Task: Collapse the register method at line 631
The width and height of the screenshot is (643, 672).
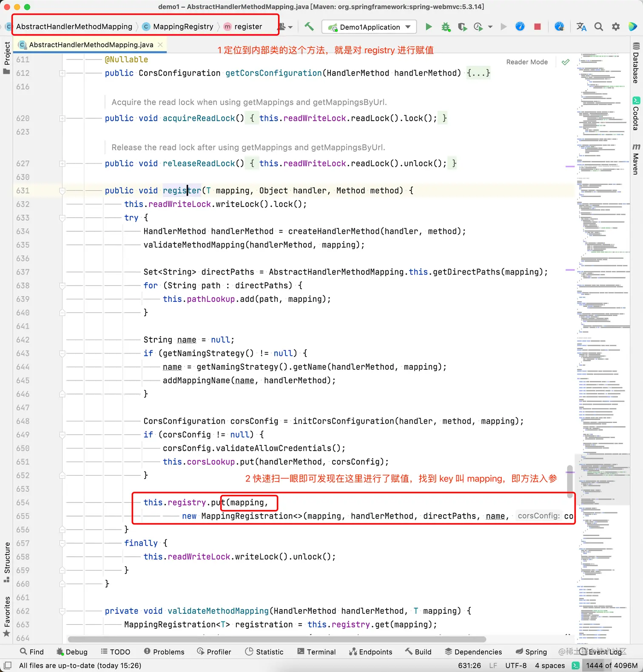Action: tap(62, 191)
